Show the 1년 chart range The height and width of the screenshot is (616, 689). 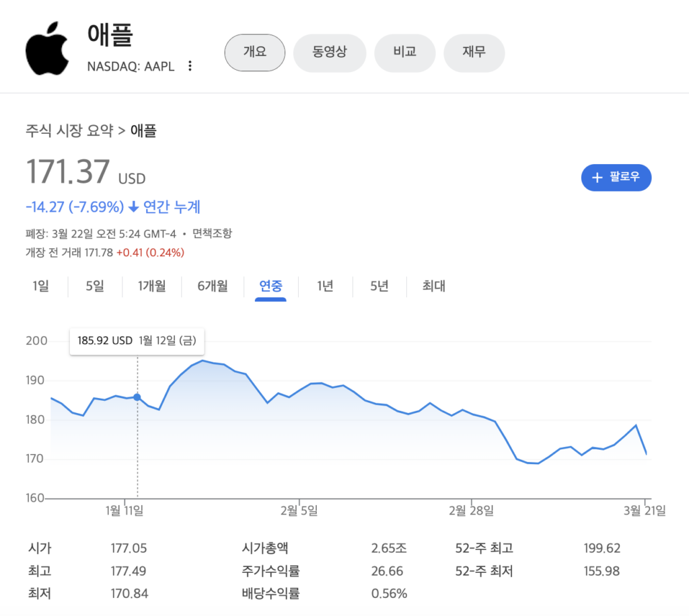click(325, 286)
